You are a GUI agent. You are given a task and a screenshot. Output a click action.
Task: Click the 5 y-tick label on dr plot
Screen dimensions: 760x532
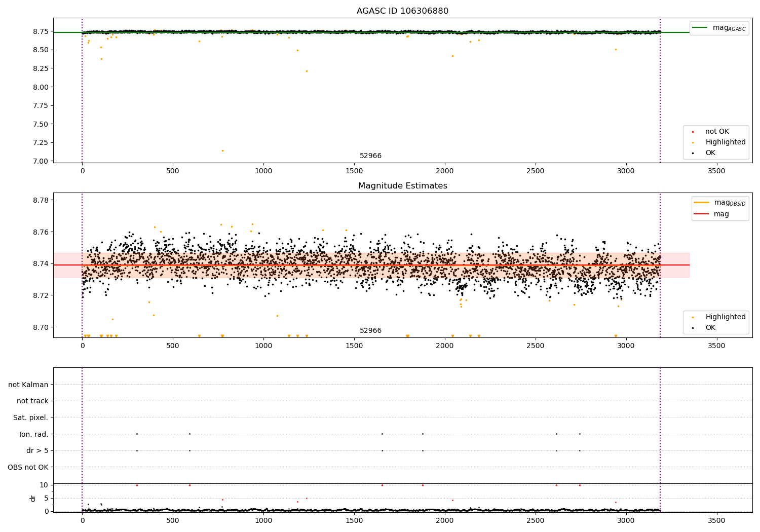coord(46,498)
